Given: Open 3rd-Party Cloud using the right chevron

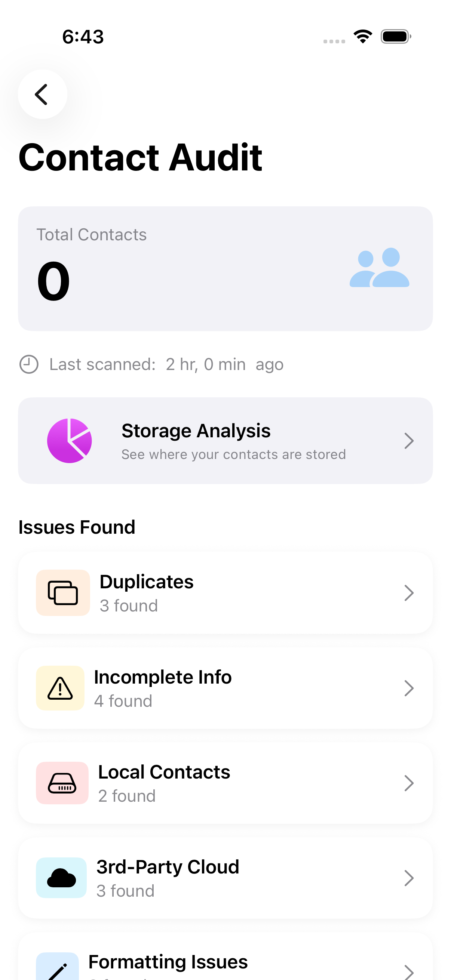Looking at the screenshot, I should tap(409, 878).
